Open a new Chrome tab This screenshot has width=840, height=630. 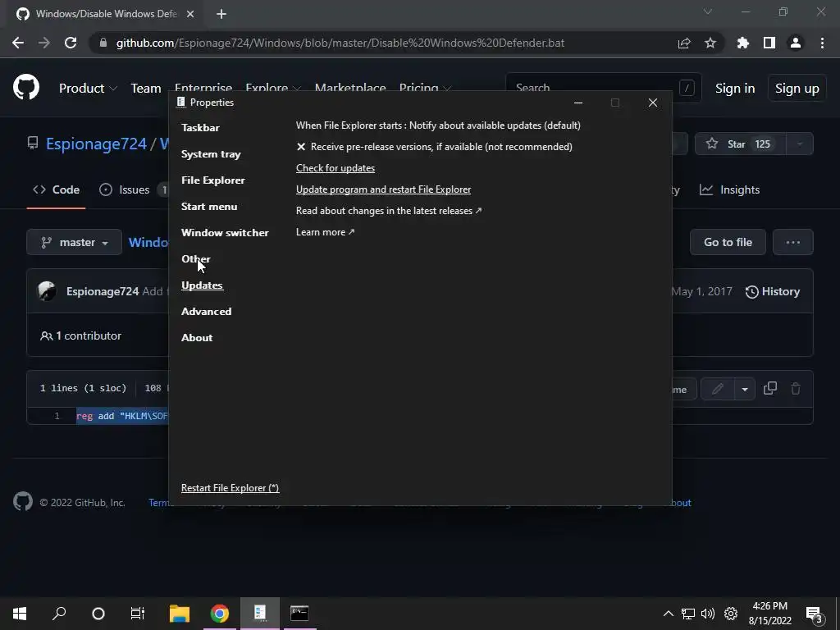pos(221,14)
